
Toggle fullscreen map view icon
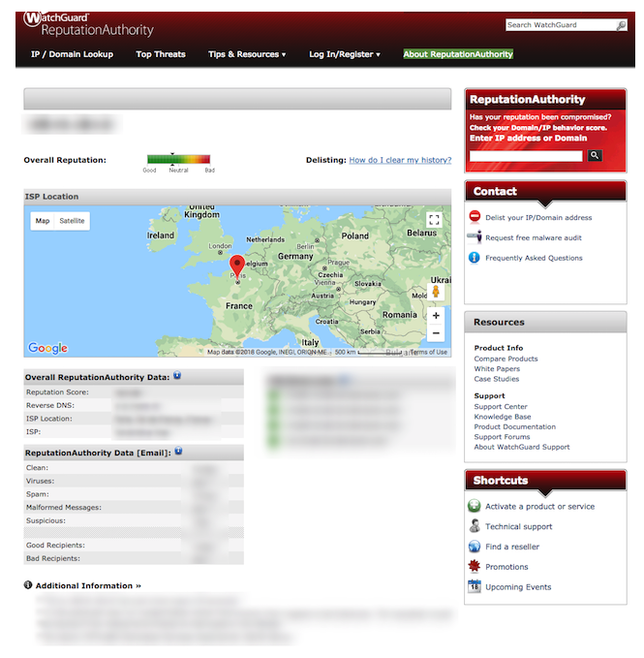click(435, 219)
